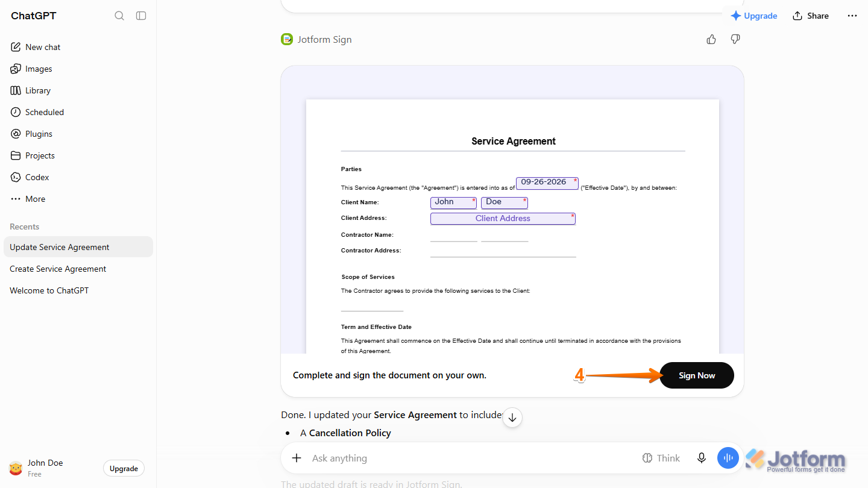This screenshot has width=868, height=488.
Task: Click the Jotform Sign app icon
Action: click(x=287, y=39)
